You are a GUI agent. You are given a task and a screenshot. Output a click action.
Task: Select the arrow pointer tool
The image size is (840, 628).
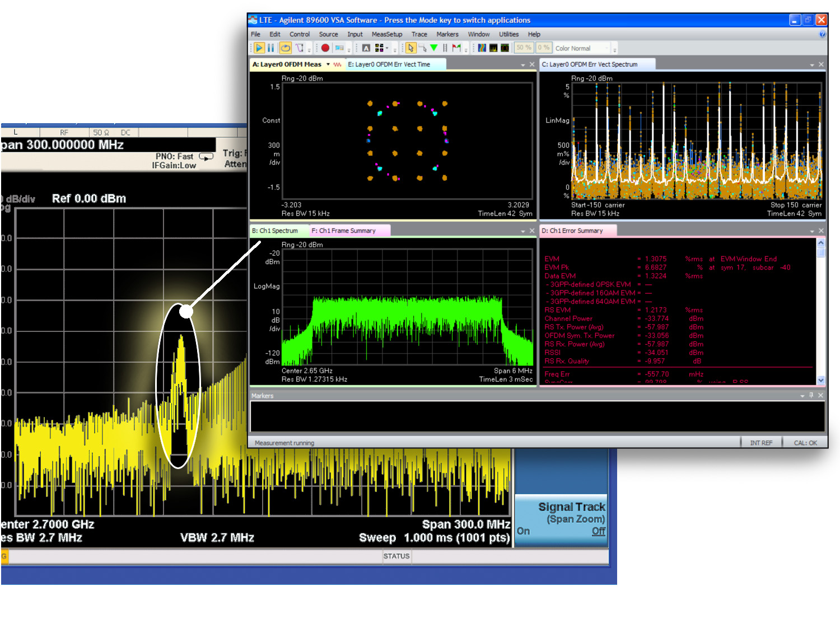(x=410, y=48)
